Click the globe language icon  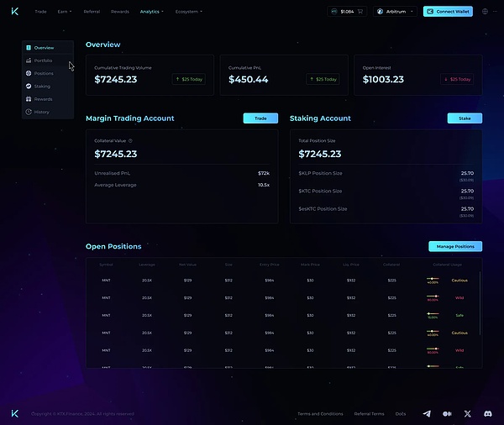(x=485, y=12)
